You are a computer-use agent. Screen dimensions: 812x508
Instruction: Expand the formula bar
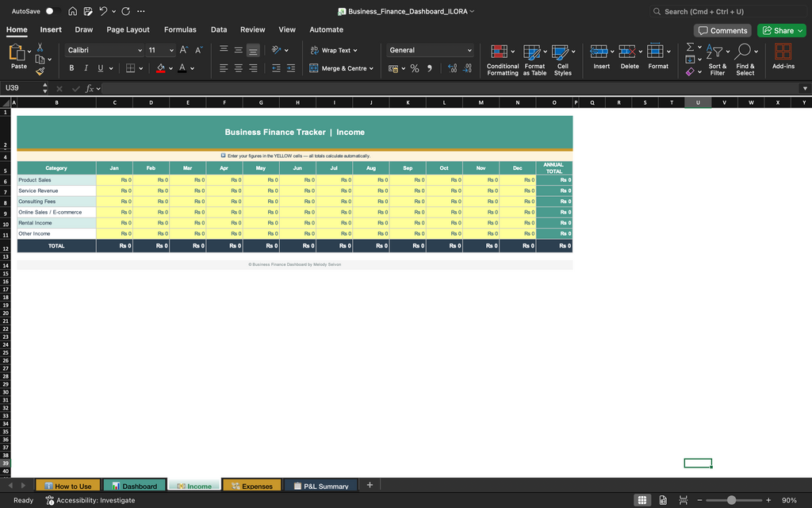tap(805, 89)
